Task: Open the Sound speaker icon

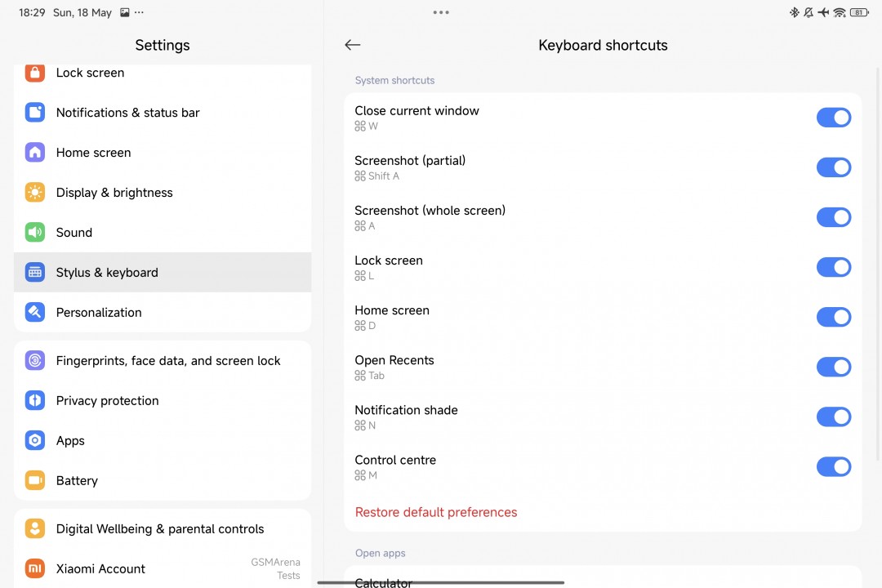Action: (35, 233)
